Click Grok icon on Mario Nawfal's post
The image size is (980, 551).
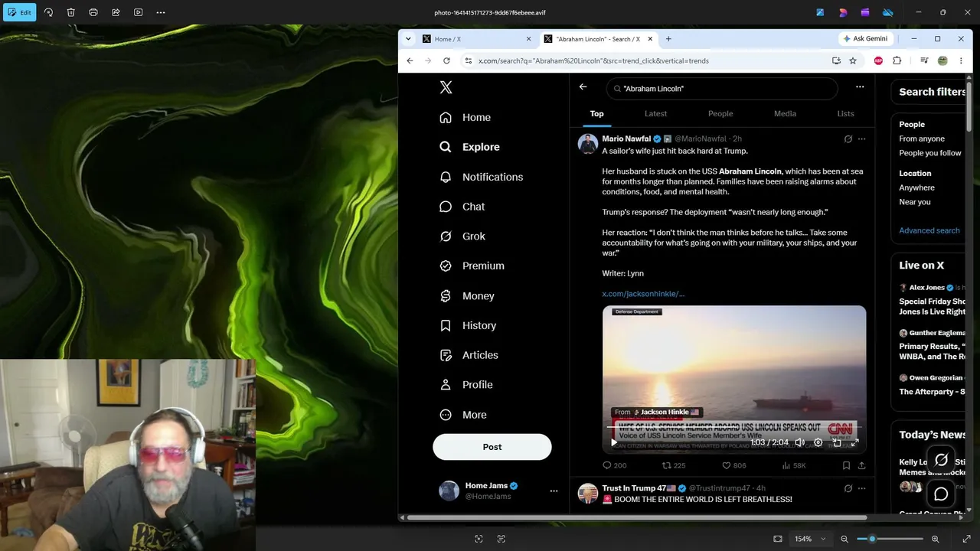pos(848,139)
